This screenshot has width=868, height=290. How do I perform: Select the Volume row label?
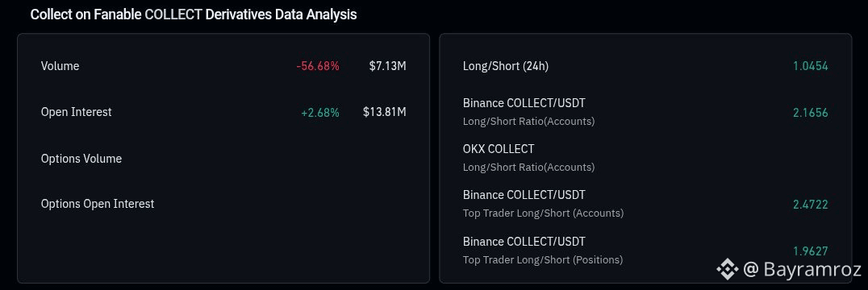[60, 66]
